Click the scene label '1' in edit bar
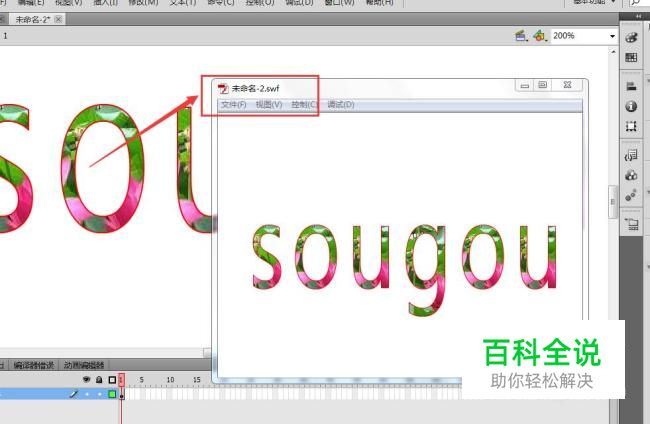This screenshot has width=650, height=424. point(5,36)
